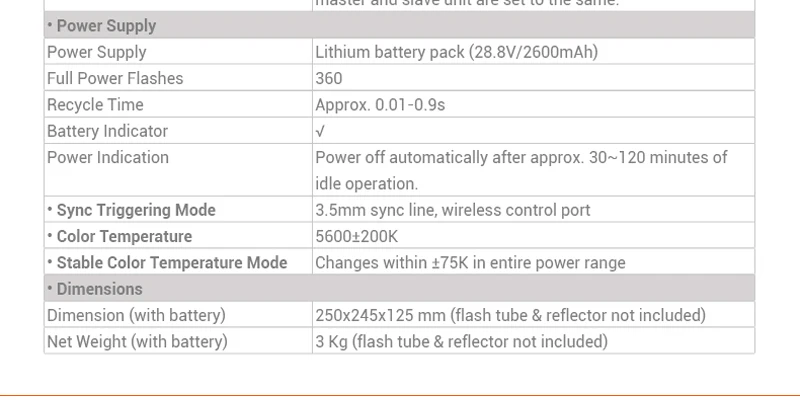Click the Lithium battery pack value cell
800x413 pixels.
(x=456, y=52)
